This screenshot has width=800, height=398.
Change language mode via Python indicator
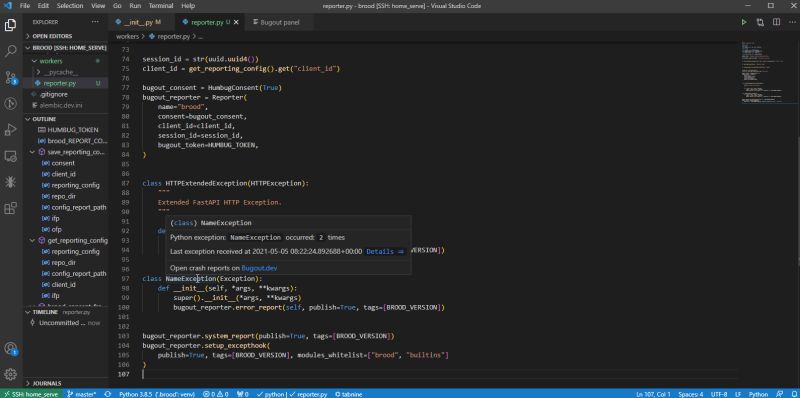[758, 394]
